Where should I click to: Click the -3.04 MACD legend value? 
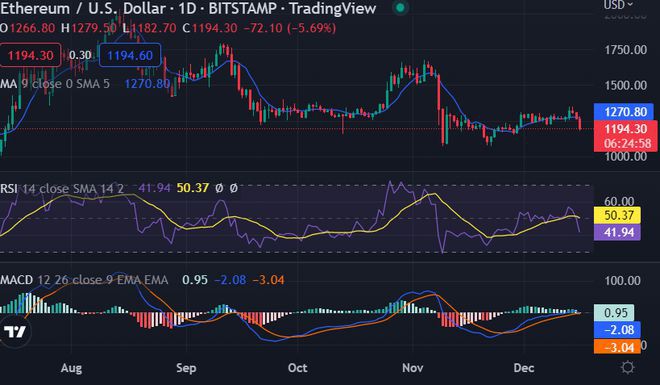269,280
